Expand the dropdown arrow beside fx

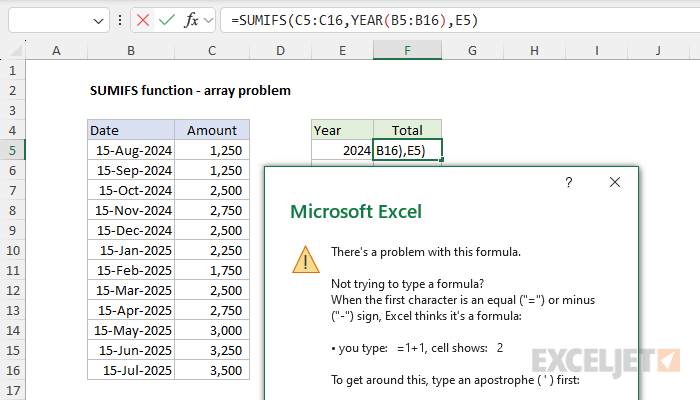tap(208, 20)
